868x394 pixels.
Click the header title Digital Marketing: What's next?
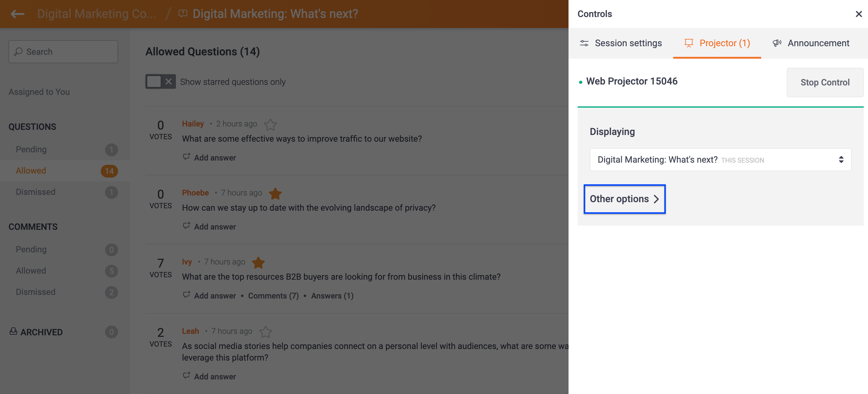point(275,14)
